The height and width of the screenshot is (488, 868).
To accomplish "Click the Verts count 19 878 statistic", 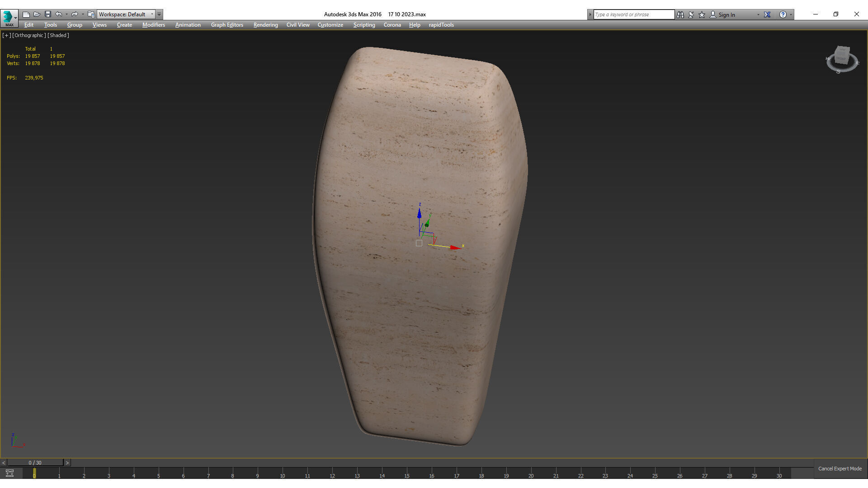I will [33, 63].
